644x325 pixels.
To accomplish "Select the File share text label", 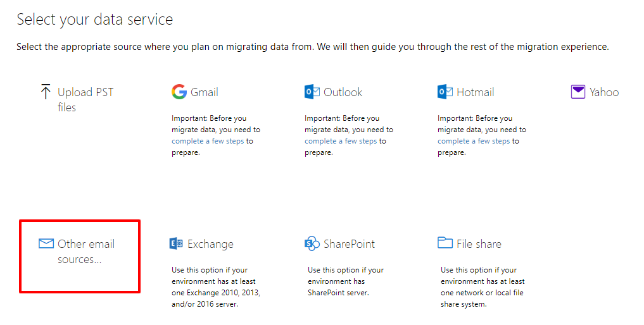I will 479,244.
